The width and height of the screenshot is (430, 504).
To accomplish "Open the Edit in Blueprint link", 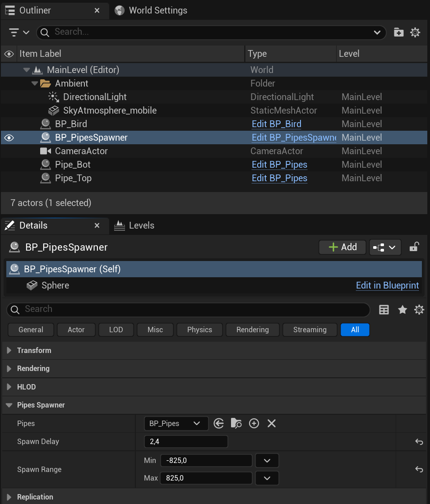I will (x=387, y=285).
